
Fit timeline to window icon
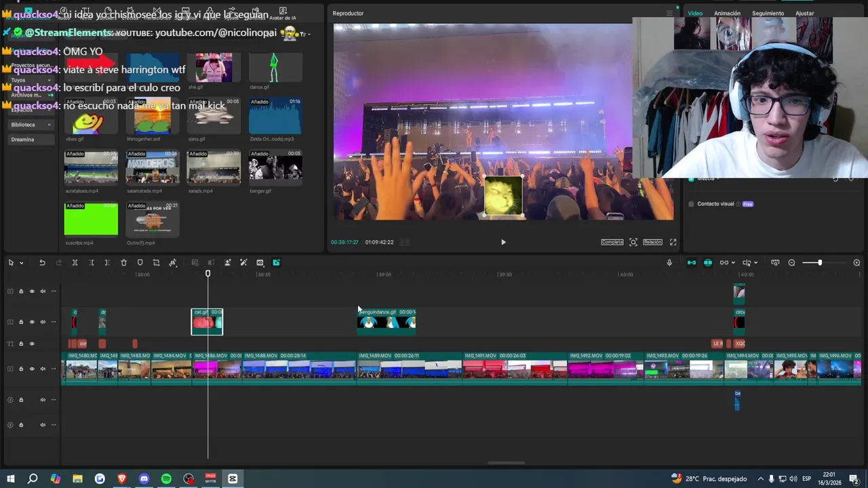[775, 263]
